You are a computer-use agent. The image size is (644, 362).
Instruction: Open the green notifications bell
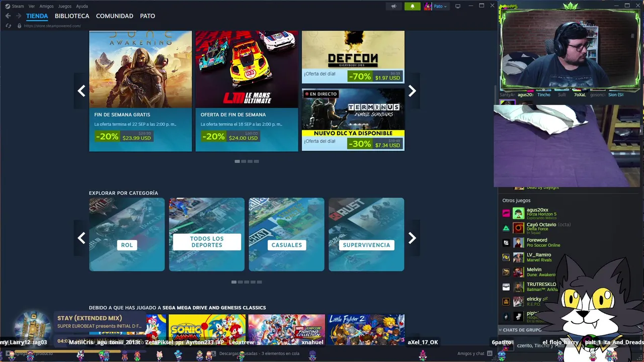[x=413, y=6]
